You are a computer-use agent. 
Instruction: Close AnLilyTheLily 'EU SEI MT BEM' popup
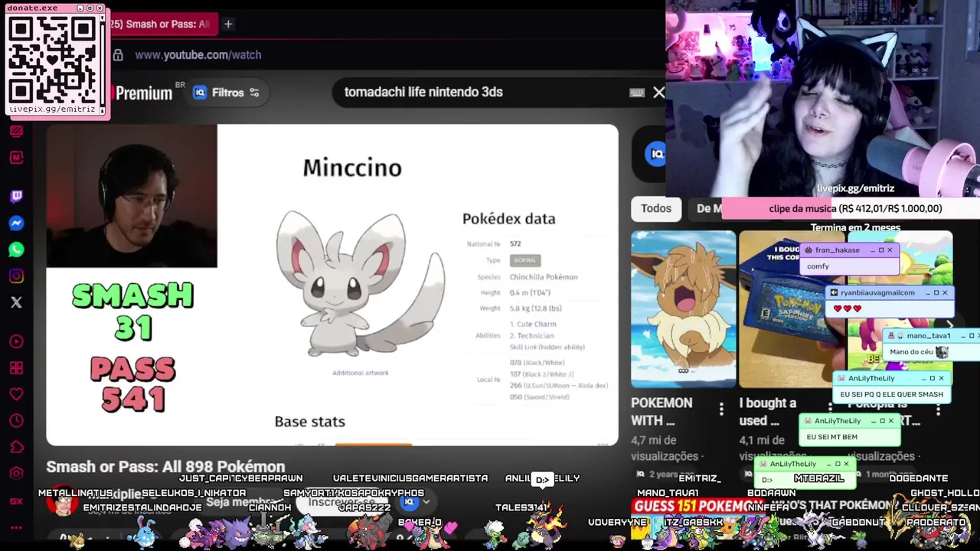(x=890, y=421)
